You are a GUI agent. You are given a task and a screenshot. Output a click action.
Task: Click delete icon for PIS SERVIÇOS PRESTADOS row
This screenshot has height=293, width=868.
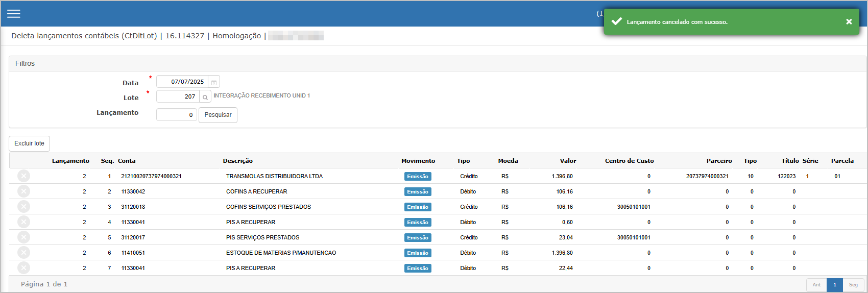pos(23,237)
